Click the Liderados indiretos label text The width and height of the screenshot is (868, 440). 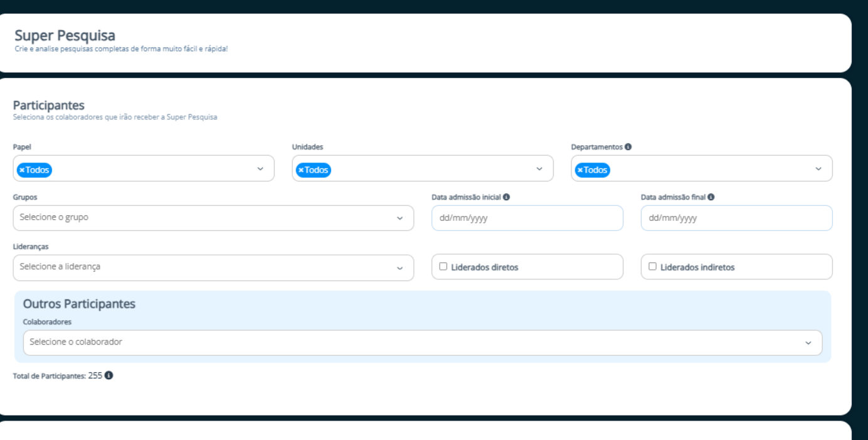[697, 267]
